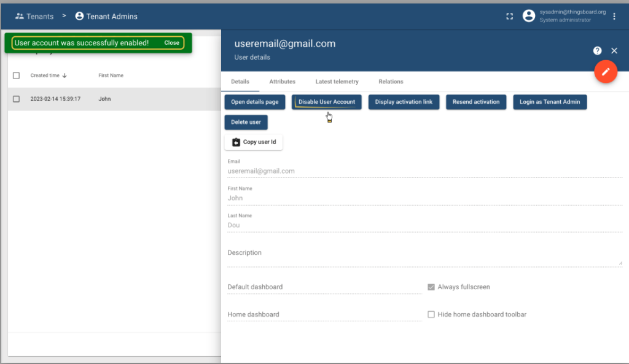Open the Default dashboard selector

click(x=307, y=287)
